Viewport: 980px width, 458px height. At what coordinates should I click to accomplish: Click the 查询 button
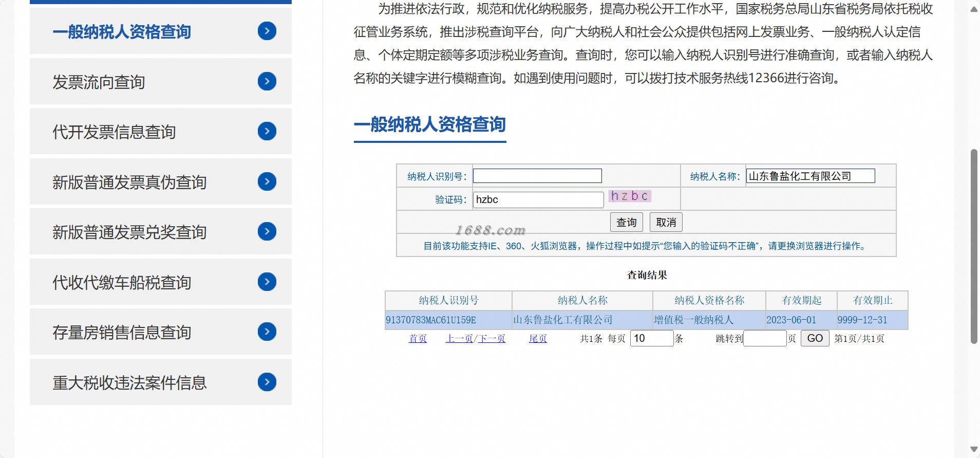(627, 222)
